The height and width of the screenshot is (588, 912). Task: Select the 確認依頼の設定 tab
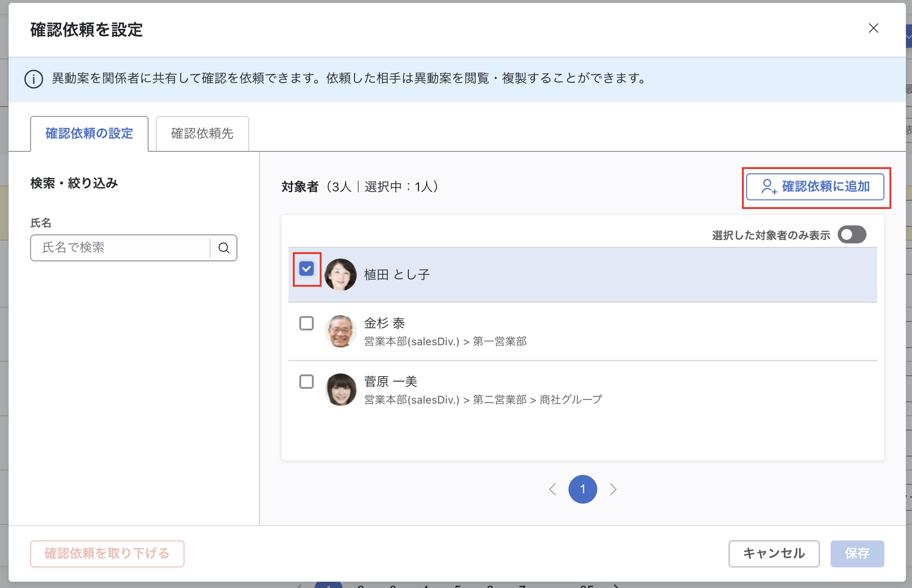pos(89,134)
